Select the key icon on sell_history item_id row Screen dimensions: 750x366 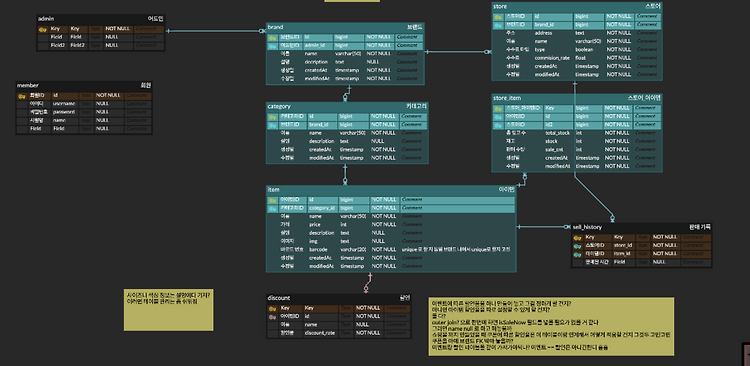coord(577,254)
